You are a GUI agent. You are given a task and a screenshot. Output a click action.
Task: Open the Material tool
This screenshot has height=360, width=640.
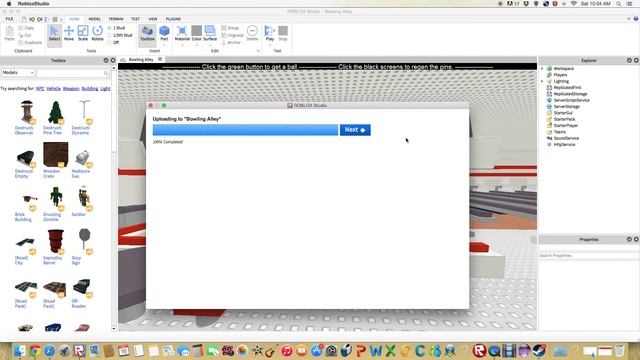tap(182, 33)
